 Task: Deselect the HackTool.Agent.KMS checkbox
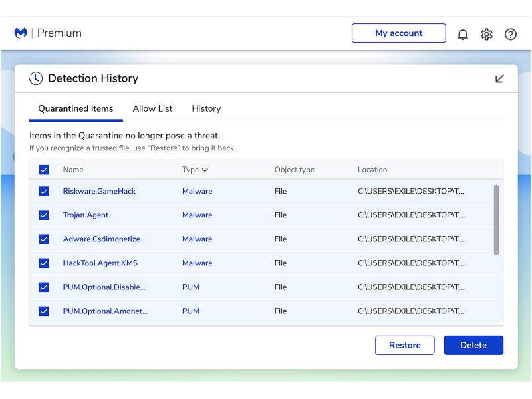click(x=44, y=263)
